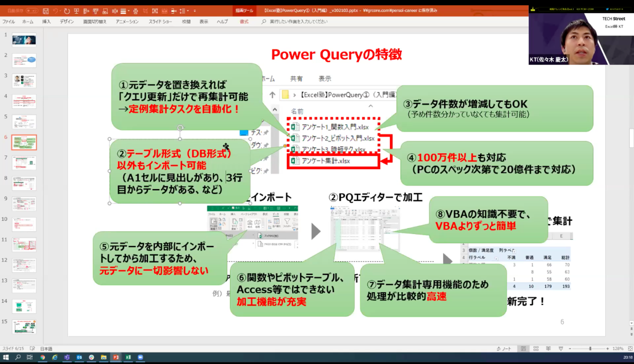Open the スライド ショー tab
Screen dimensions: 634x364
(x=160, y=22)
